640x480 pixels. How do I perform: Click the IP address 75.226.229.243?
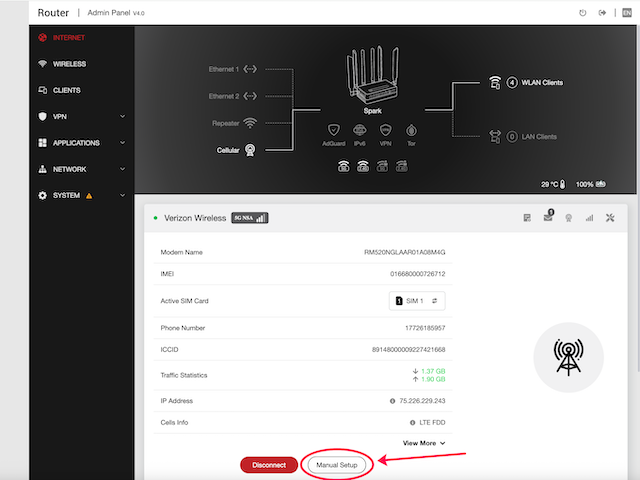tap(422, 401)
